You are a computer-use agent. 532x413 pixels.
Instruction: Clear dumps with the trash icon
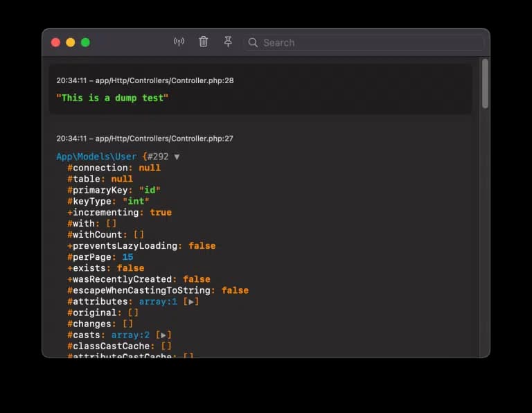[203, 42]
